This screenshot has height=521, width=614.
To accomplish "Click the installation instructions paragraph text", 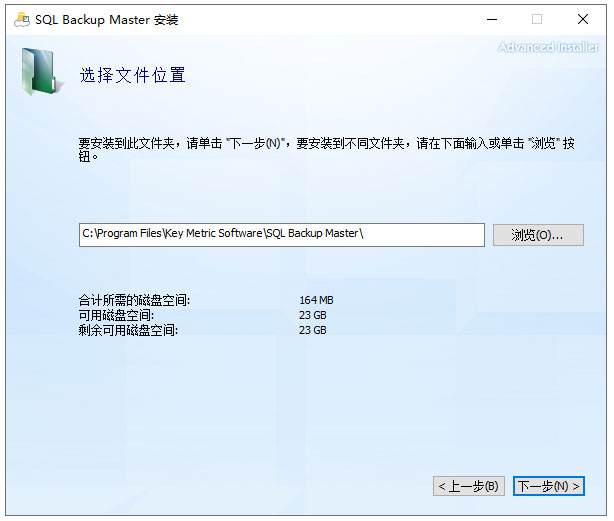I will click(327, 150).
